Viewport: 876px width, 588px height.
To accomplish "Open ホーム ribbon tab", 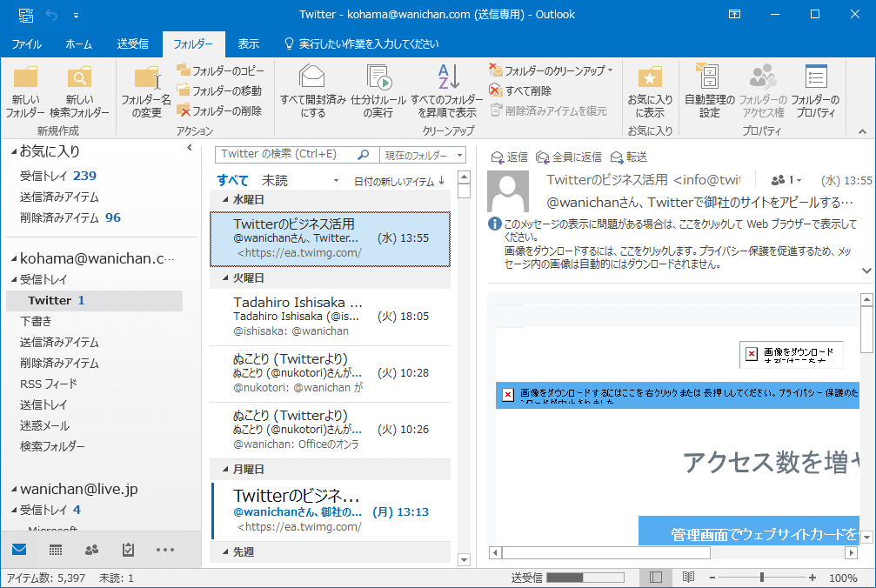I will (79, 43).
